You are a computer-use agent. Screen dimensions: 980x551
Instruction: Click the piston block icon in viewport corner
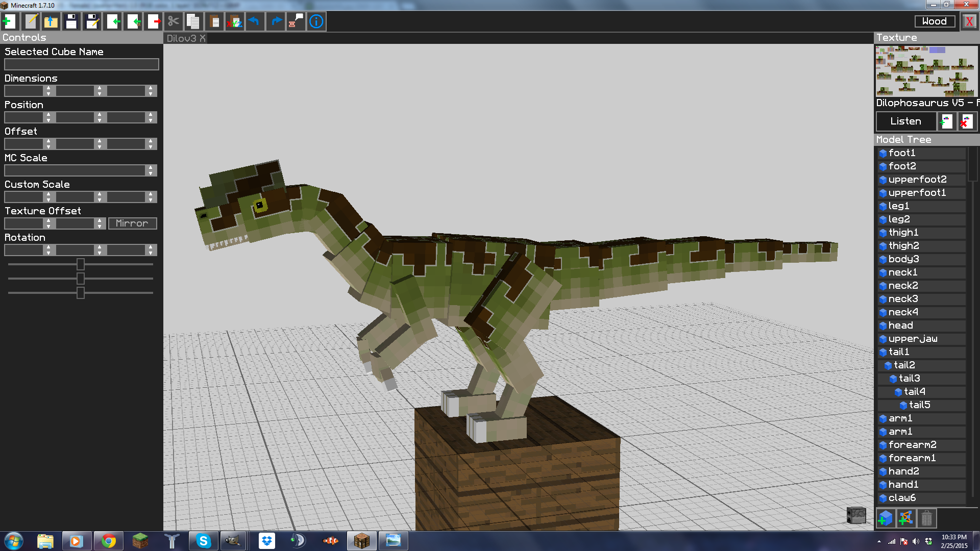tap(856, 515)
